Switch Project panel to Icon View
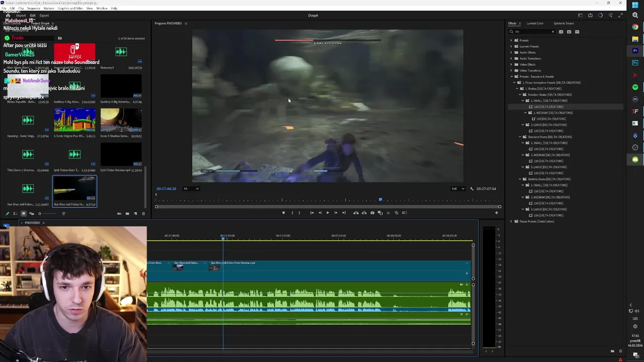Viewport: 644px width, 362px height. [23, 214]
